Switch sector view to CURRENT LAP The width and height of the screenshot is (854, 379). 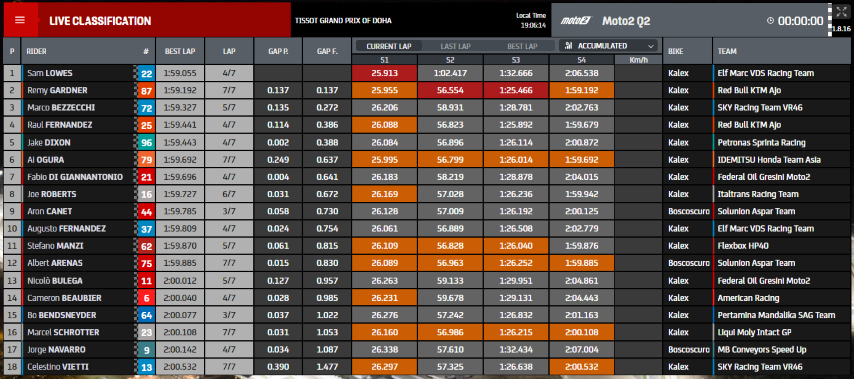click(388, 46)
